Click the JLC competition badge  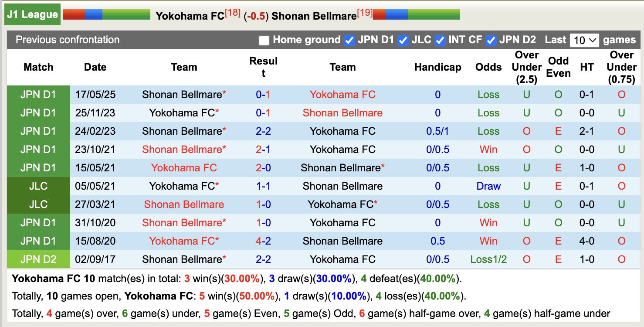pyautogui.click(x=38, y=186)
